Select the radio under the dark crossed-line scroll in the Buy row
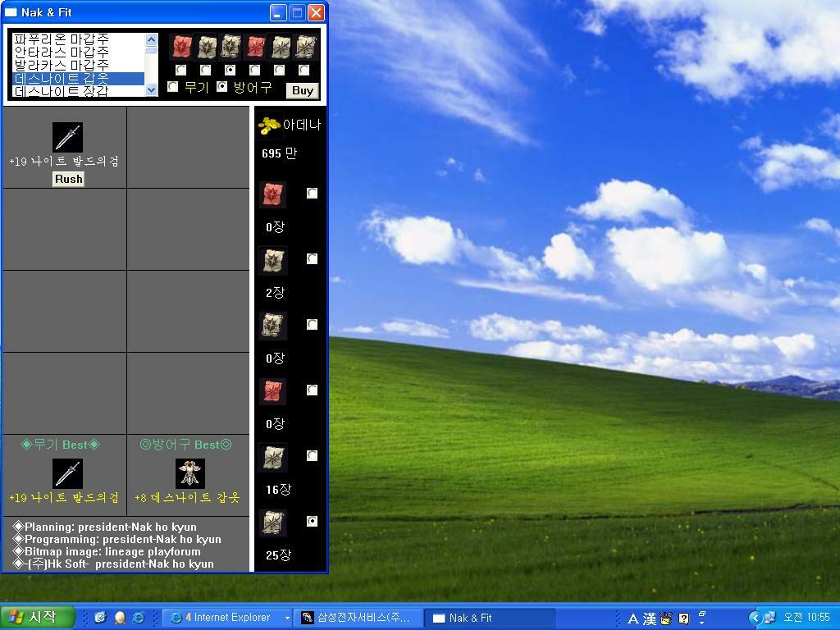840x630 pixels. point(304,70)
